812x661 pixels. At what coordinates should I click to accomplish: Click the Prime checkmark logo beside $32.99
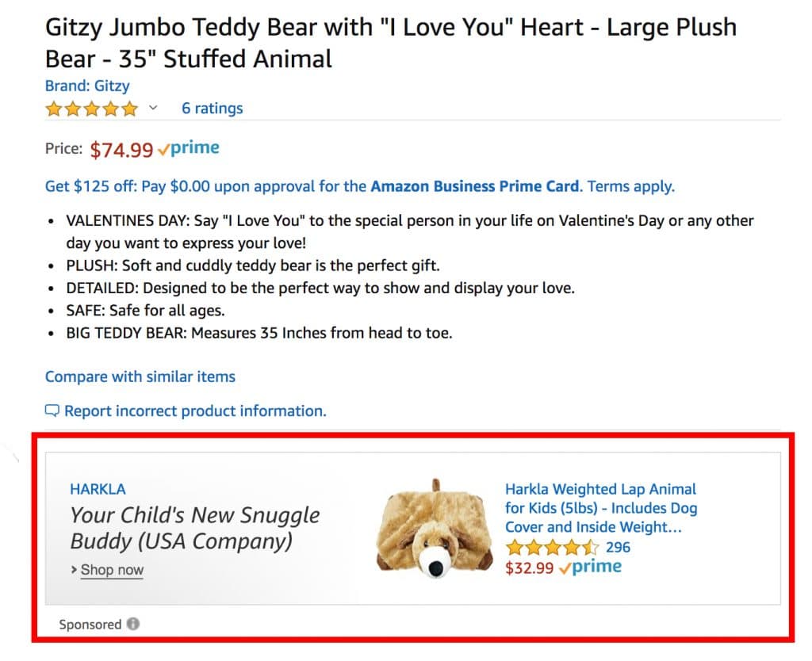[x=589, y=566]
